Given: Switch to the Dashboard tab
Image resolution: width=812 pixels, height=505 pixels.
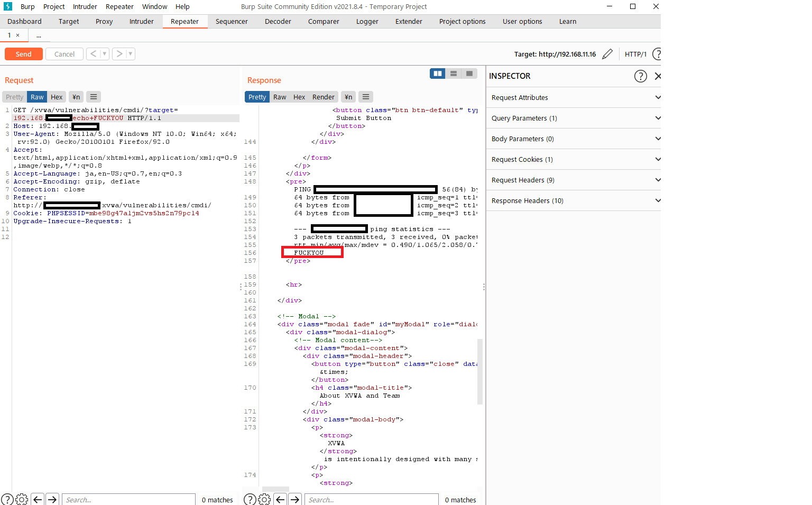Looking at the screenshot, I should coord(24,21).
